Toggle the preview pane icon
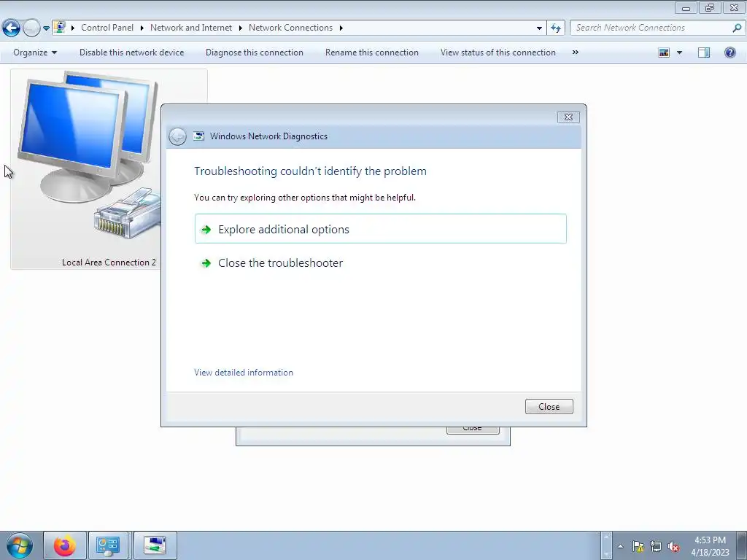The width and height of the screenshot is (747, 560). pos(704,52)
